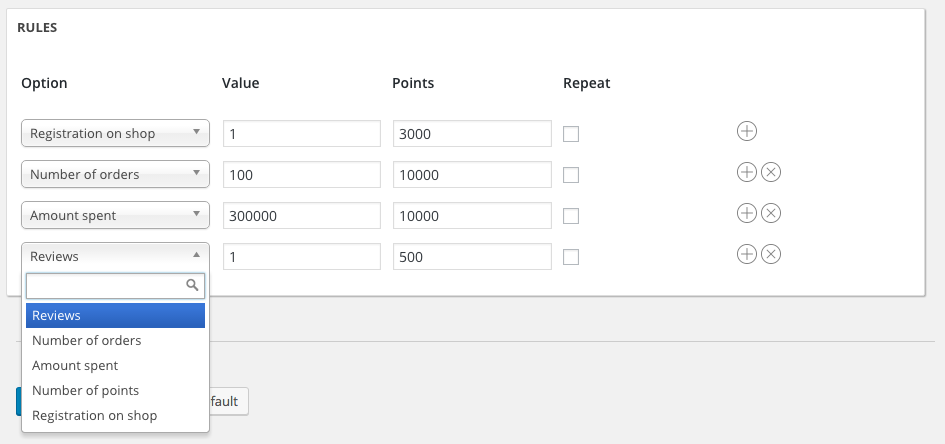Add a rule after Amount spent row
945x444 pixels.
[746, 213]
